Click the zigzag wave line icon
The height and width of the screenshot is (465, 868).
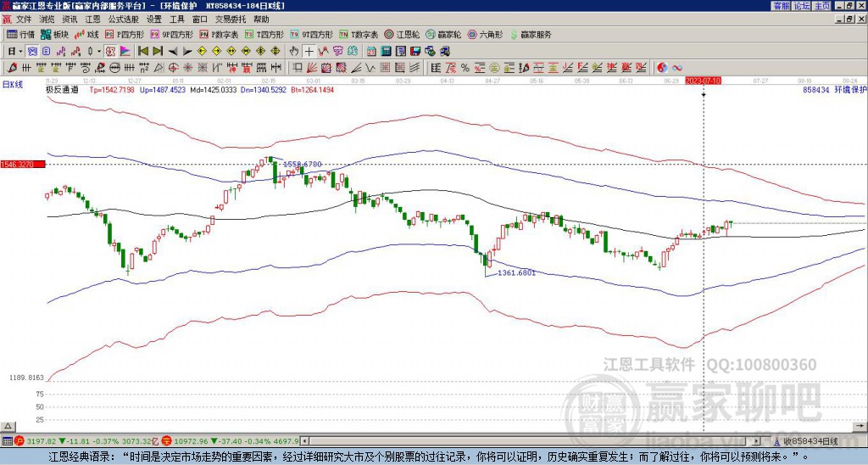[370, 68]
